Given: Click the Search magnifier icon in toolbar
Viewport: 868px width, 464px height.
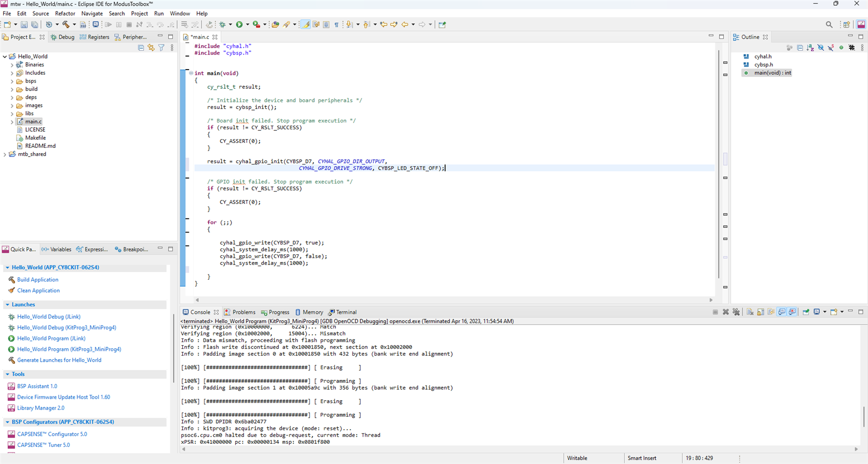Looking at the screenshot, I should pos(829,24).
